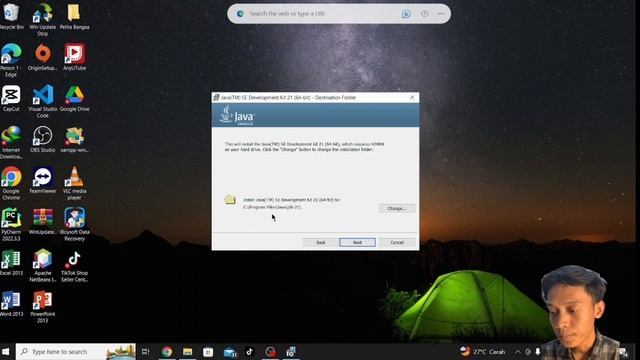Open the Windows Start menu
The image size is (640, 360).
click(6, 351)
